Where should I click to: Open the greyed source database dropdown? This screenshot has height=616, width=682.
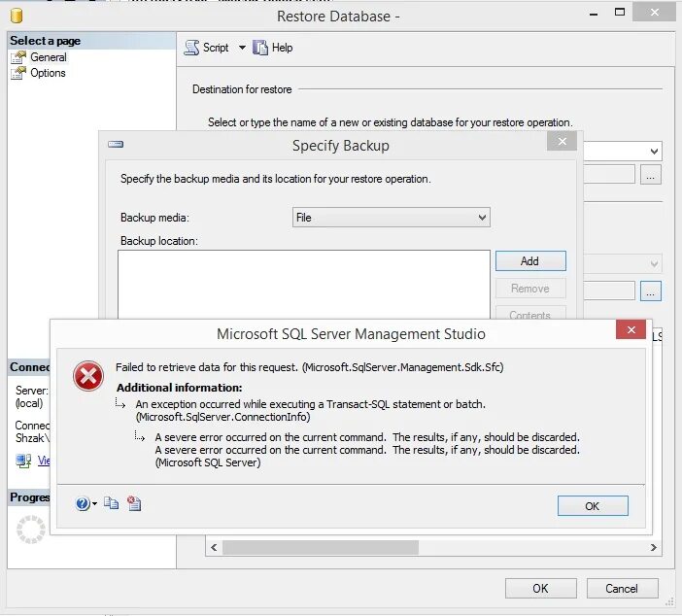point(654,263)
